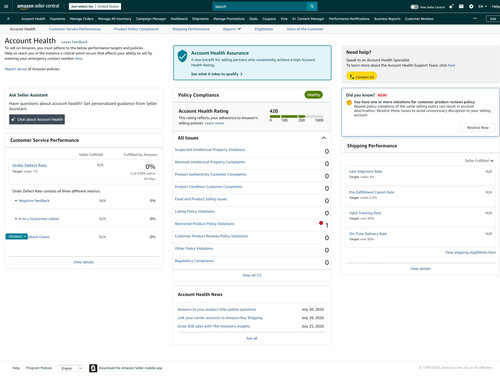This screenshot has width=500, height=383.
Task: Open the messages envelope icon
Action: click(461, 6)
